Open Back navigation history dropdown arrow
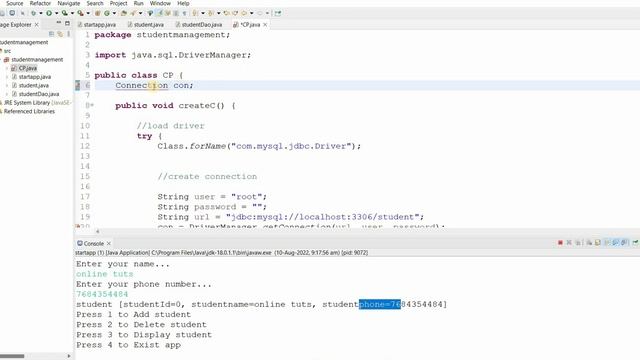 [251, 13]
